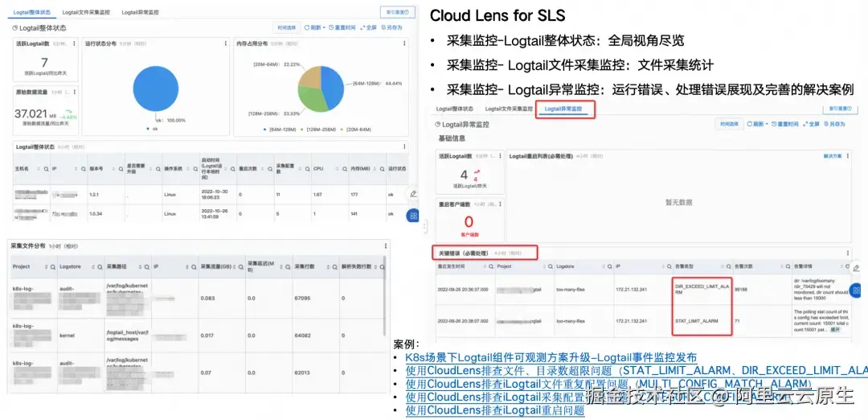Click the /logtail_host/var/log/messages path cell
This screenshot has width=868, height=420.
coord(127,335)
